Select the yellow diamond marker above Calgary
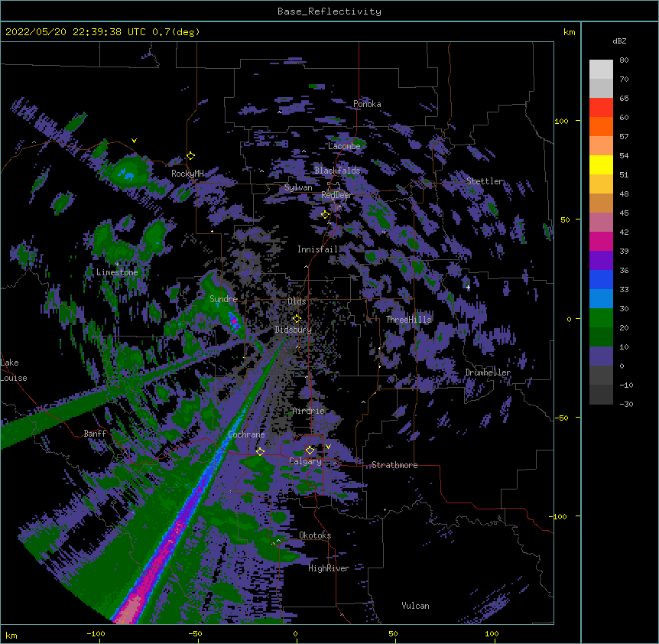 click(310, 450)
